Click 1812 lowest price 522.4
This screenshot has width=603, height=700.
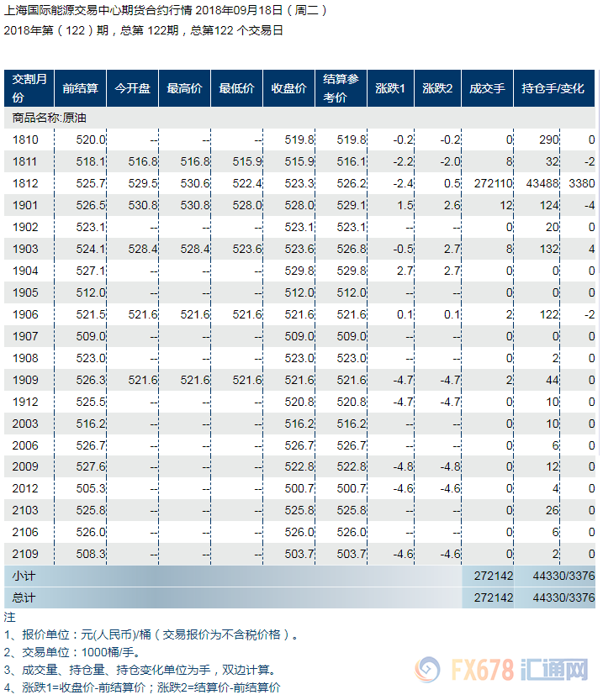pyautogui.click(x=247, y=183)
